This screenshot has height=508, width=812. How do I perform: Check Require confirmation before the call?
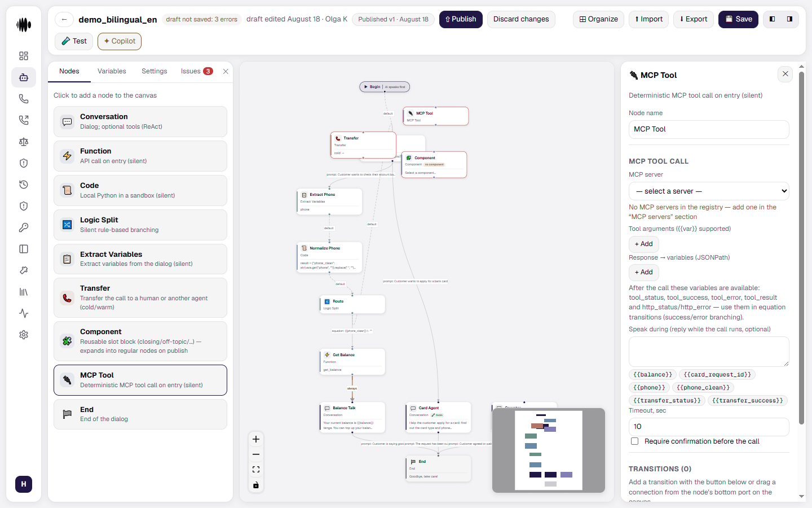point(635,441)
